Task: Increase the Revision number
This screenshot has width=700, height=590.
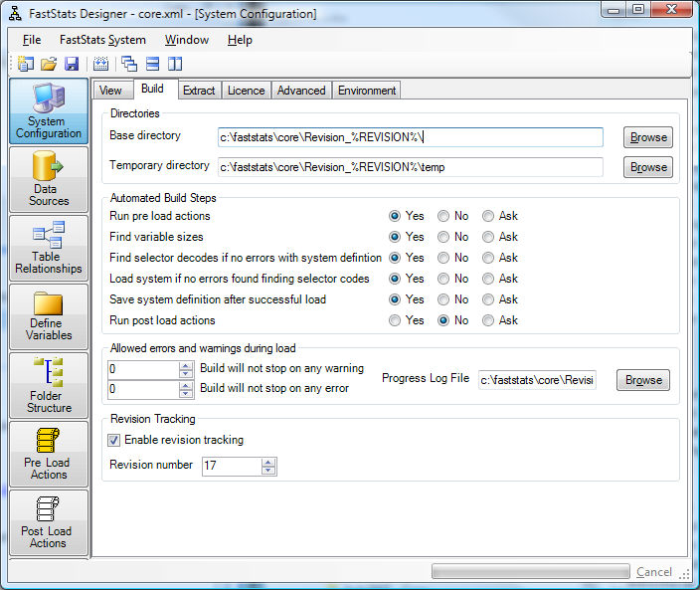Action: [268, 463]
